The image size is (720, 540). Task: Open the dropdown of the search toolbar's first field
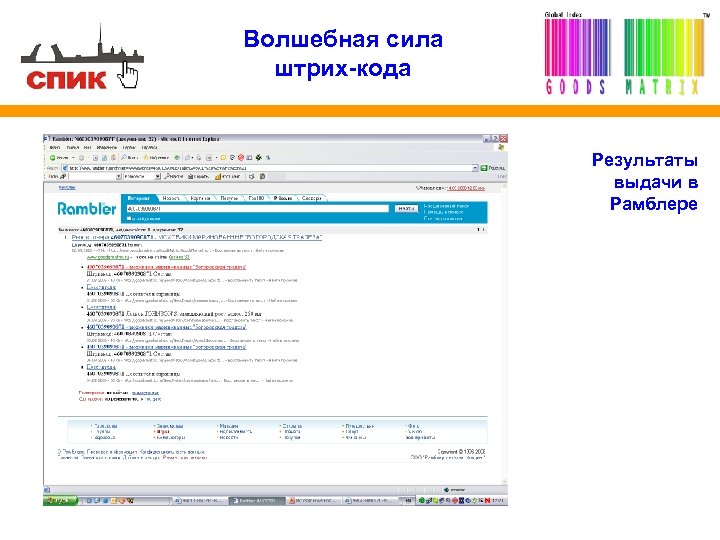[118, 176]
